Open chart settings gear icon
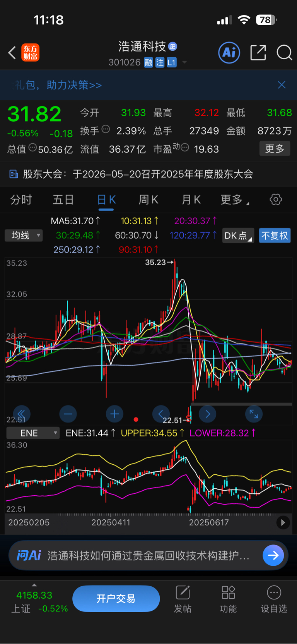The width and height of the screenshot is (297, 644). click(x=276, y=199)
